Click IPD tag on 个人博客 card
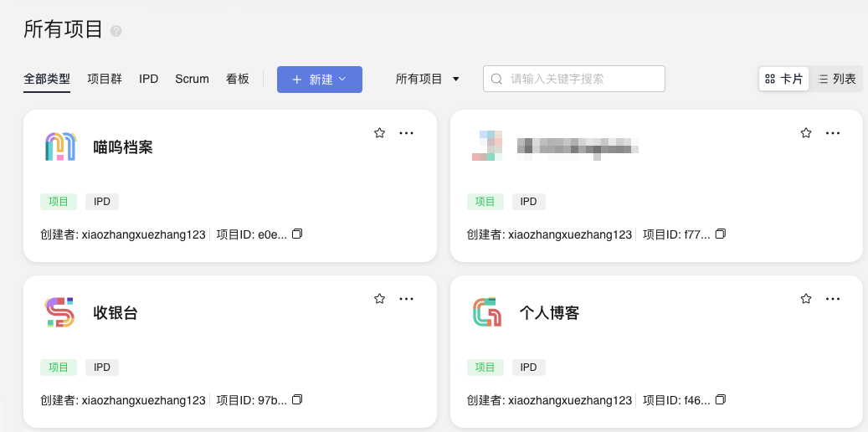868x432 pixels. point(529,368)
